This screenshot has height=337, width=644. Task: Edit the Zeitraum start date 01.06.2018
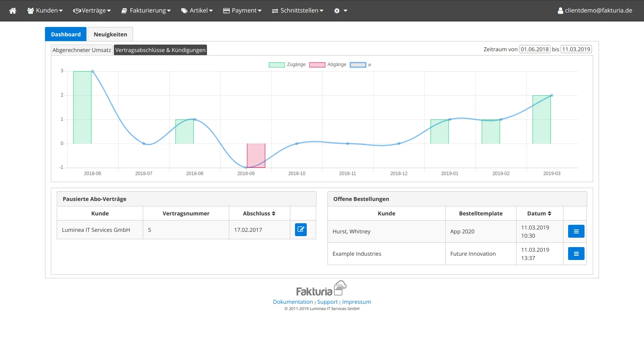[x=535, y=49]
